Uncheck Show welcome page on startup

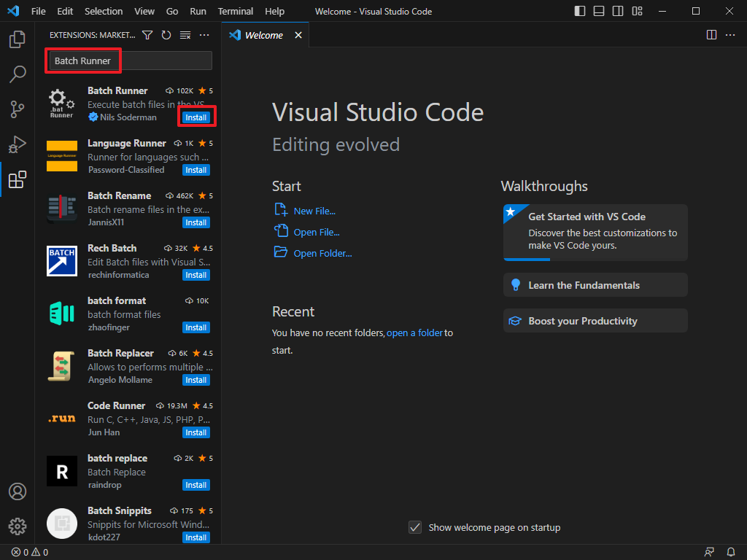[415, 527]
